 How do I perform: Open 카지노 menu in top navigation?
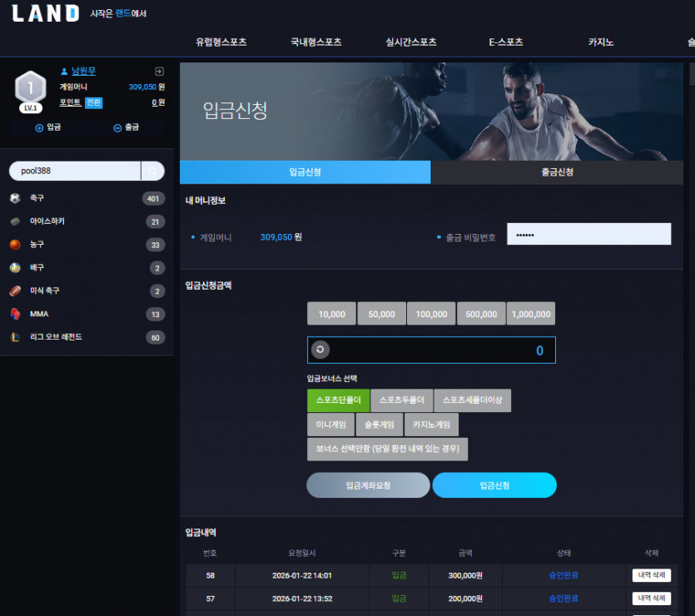click(601, 42)
